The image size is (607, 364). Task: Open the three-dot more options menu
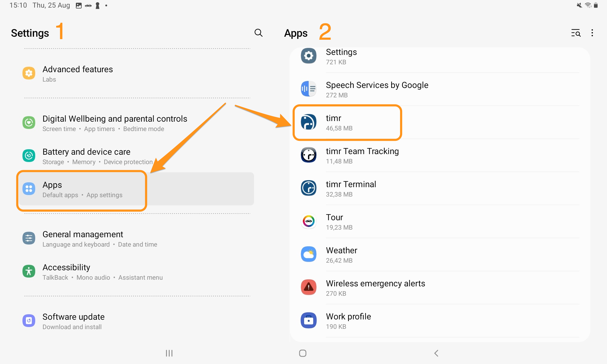592,33
